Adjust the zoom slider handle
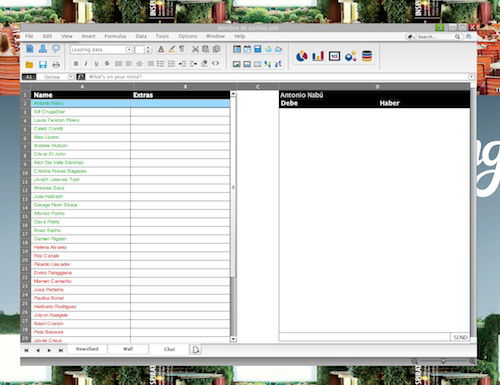Viewport: 500px width, 385px height. pos(443,361)
